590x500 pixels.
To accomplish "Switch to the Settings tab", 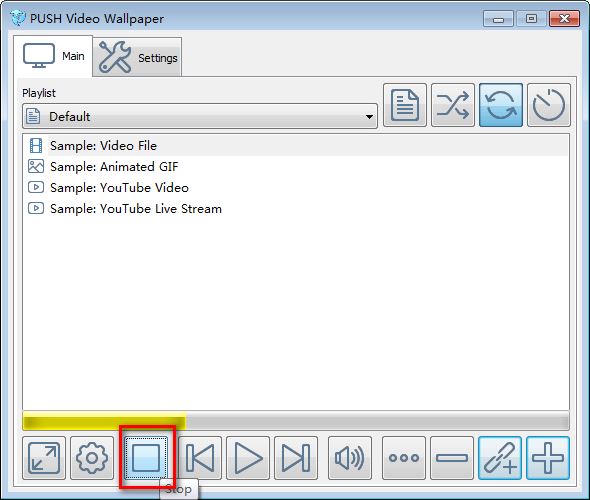I will click(x=137, y=57).
